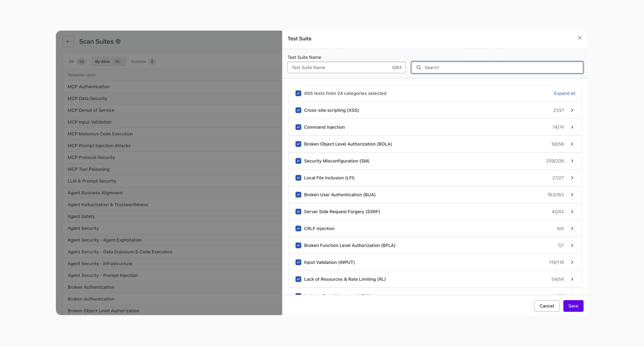644x347 pixels.
Task: Expand the SSRF category chevron
Action: pos(572,212)
